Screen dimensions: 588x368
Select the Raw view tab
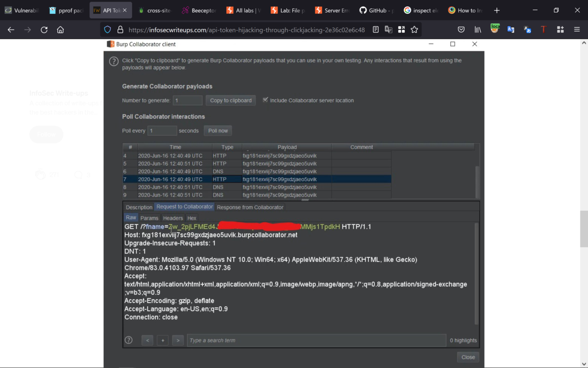[x=131, y=217]
